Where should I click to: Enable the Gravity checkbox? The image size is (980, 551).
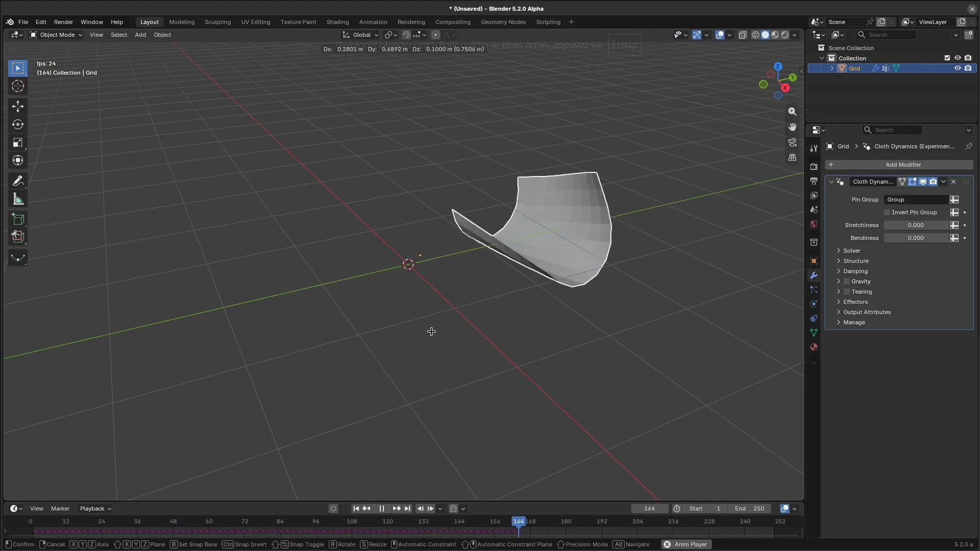847,281
